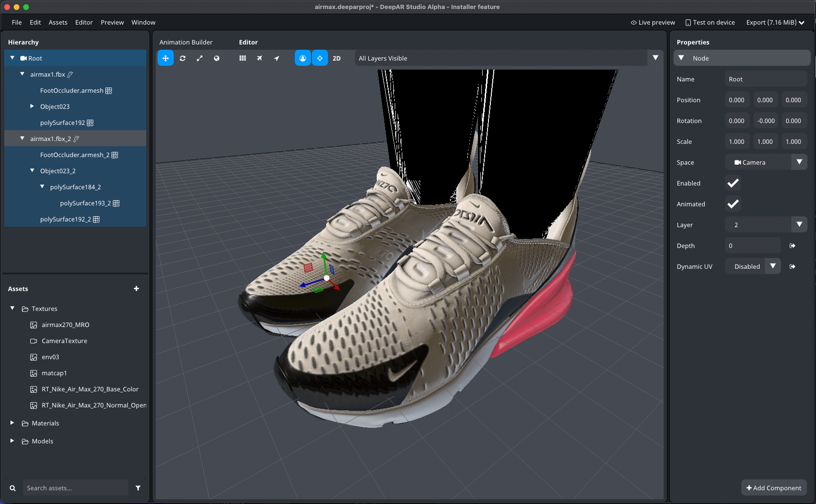Select the Move tool in the editor toolbar
Screen dimensions: 816x504
tap(166, 58)
